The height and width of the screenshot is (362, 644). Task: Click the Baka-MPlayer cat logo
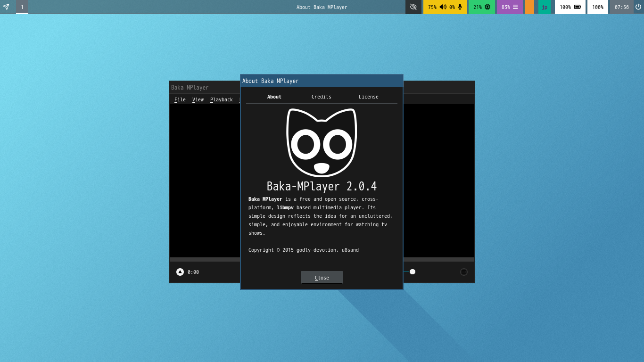click(322, 141)
